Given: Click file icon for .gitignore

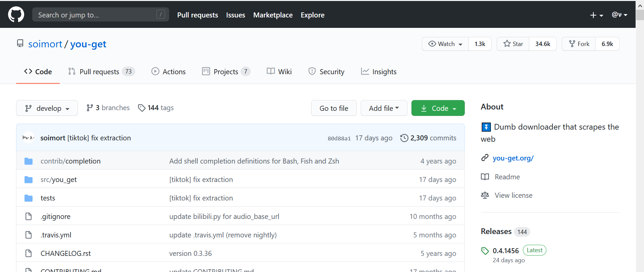Looking at the screenshot, I should pos(29,217).
